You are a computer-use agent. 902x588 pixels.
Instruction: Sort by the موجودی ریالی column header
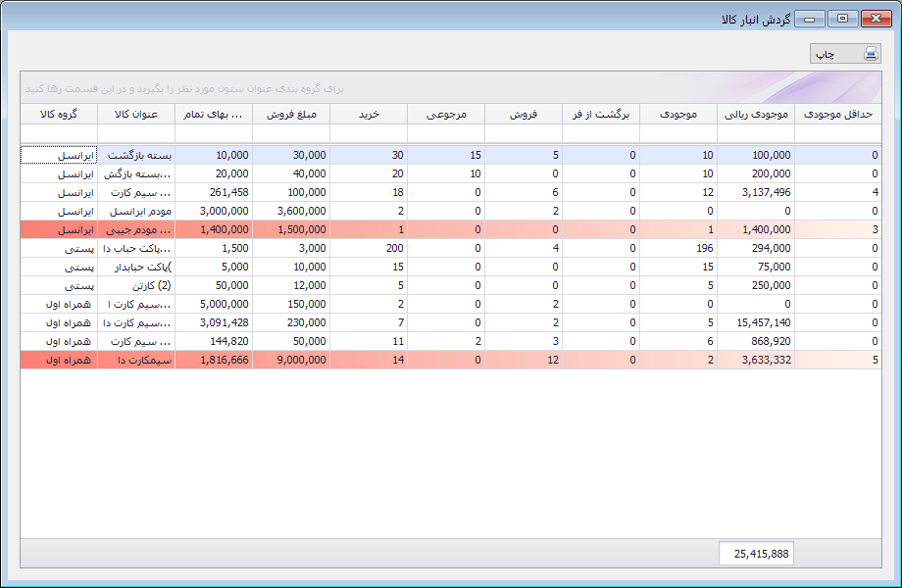756,114
